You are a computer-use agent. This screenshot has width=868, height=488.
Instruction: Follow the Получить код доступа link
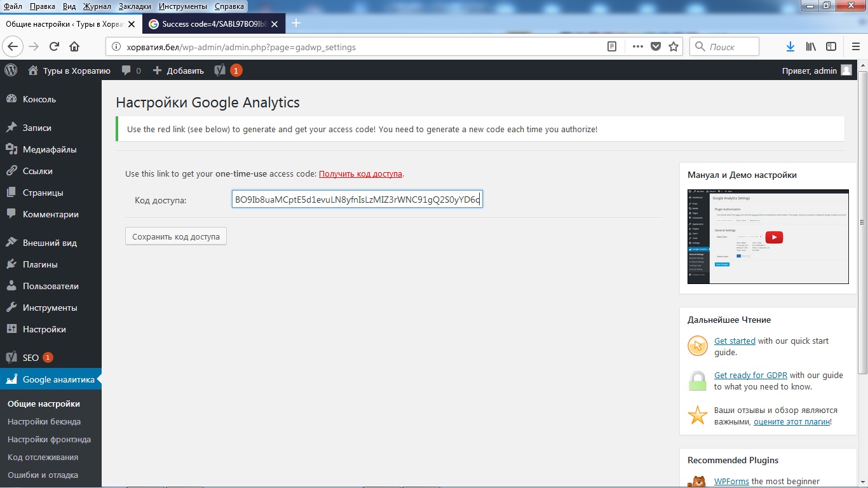click(x=360, y=173)
